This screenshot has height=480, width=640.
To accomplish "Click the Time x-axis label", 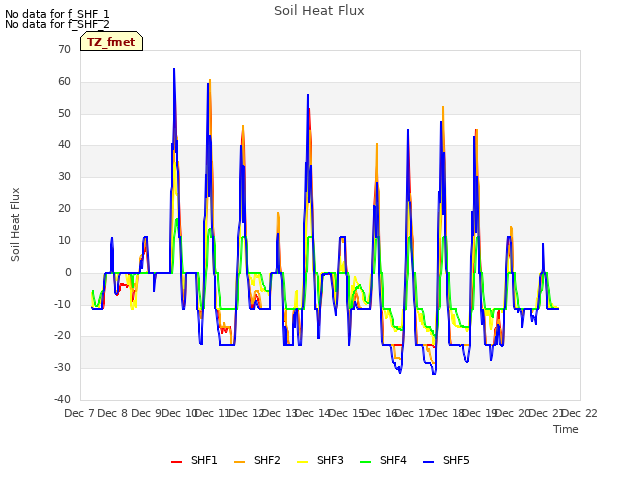I will tap(566, 429).
